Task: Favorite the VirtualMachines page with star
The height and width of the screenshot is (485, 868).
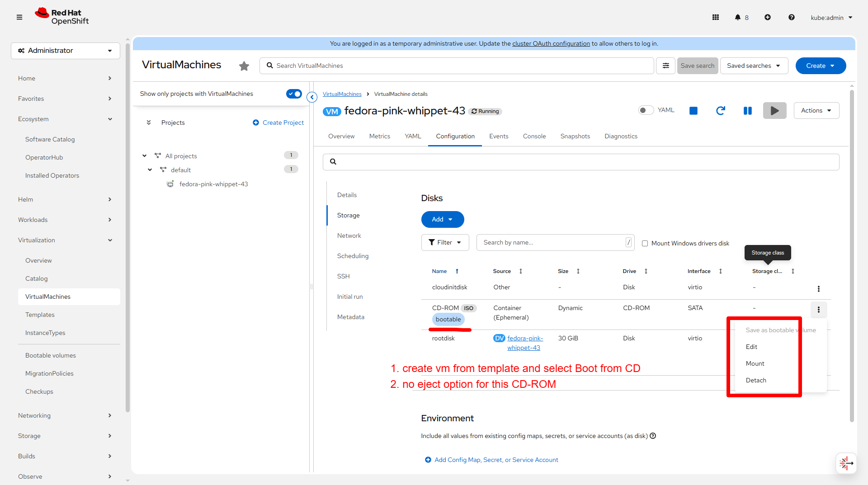Action: tap(244, 66)
